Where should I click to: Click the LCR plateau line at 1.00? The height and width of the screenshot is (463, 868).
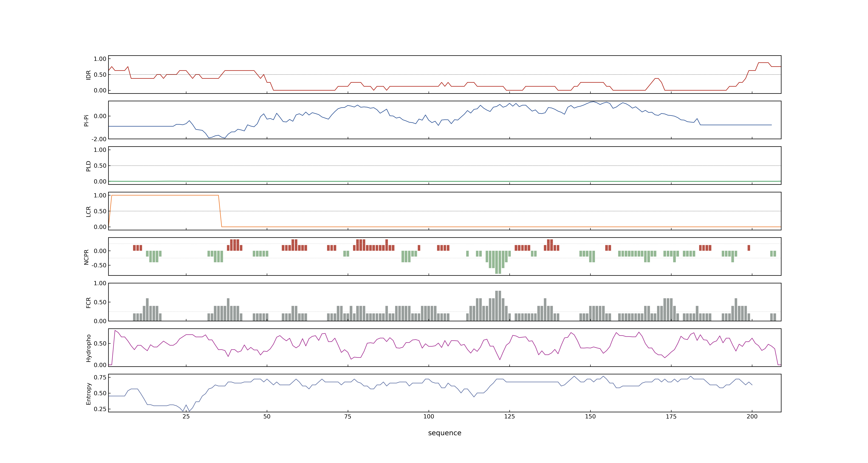(x=165, y=195)
